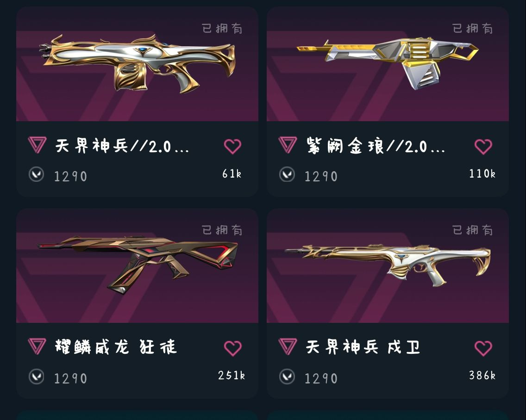This screenshot has height=420, width=526.
Task: Click tier triangle icon beside 耀鳞威龙 狂徒
Action: 37,346
